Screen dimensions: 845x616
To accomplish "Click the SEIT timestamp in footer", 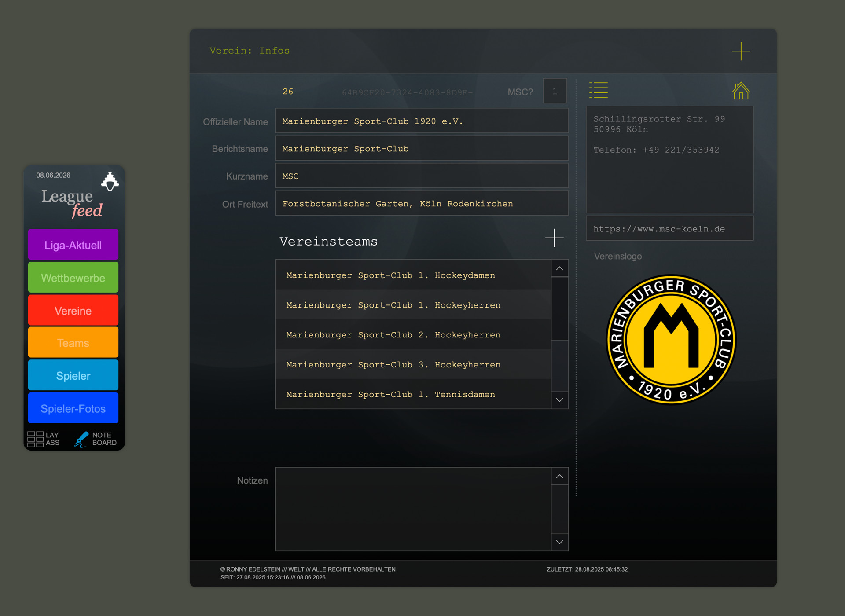I will [x=273, y=577].
